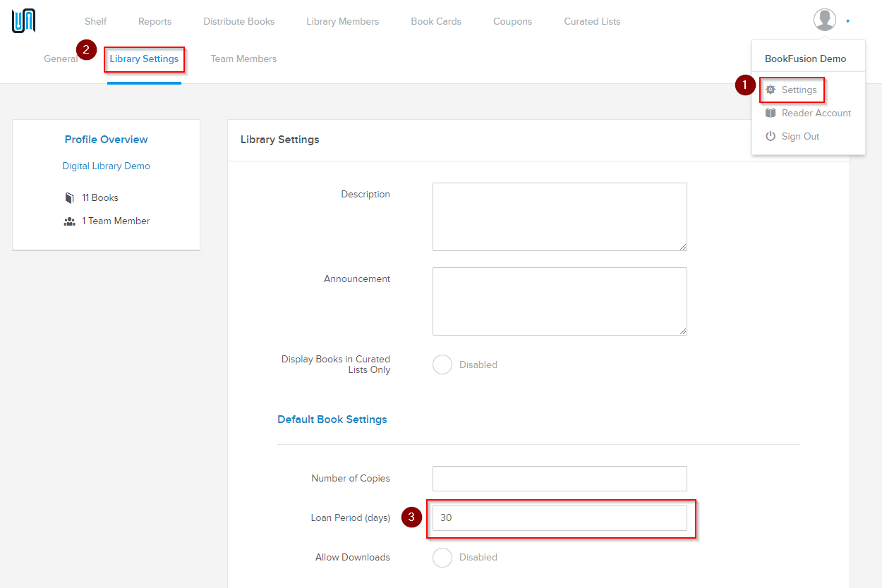Click inside the Announcement text area

point(560,301)
